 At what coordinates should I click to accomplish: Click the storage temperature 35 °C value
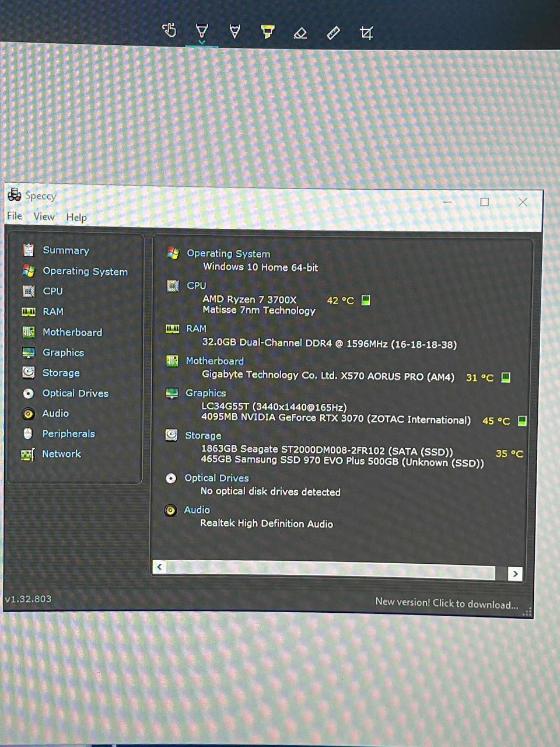tap(509, 453)
